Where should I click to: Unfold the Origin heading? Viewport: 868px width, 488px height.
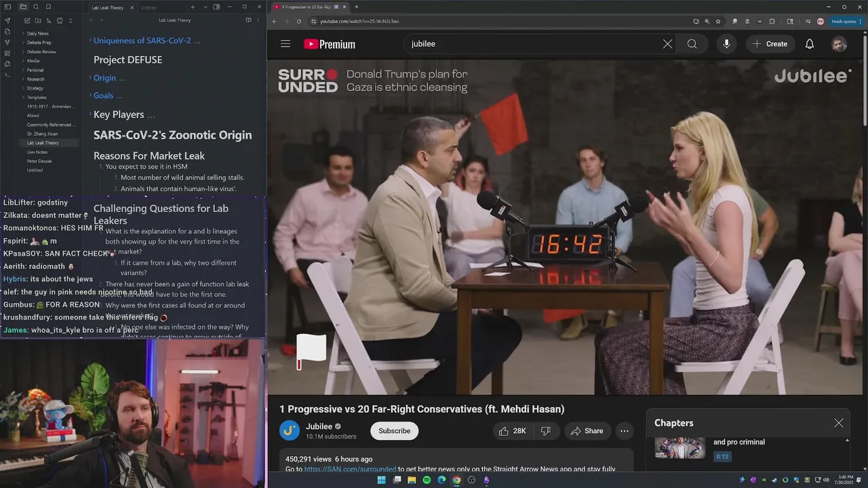(x=90, y=78)
